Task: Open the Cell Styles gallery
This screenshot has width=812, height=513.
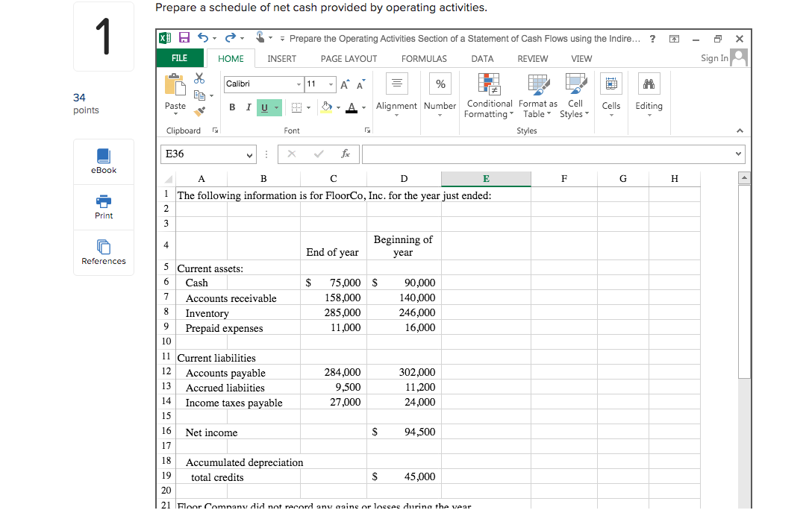Action: [x=573, y=97]
